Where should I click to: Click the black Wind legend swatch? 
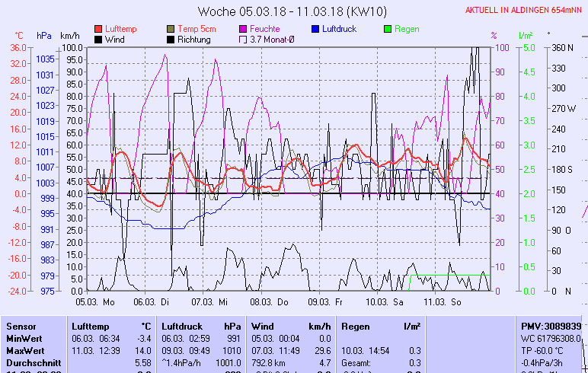(98, 40)
